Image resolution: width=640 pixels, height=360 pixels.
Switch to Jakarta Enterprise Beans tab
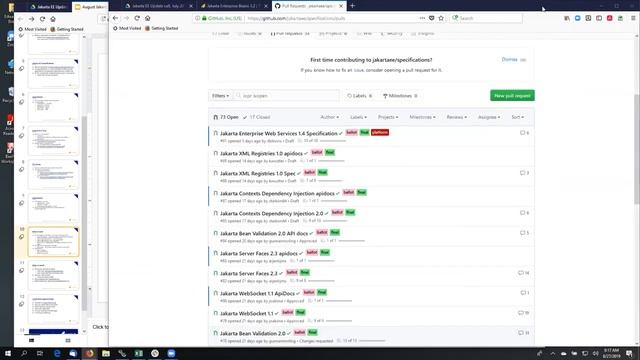233,6
